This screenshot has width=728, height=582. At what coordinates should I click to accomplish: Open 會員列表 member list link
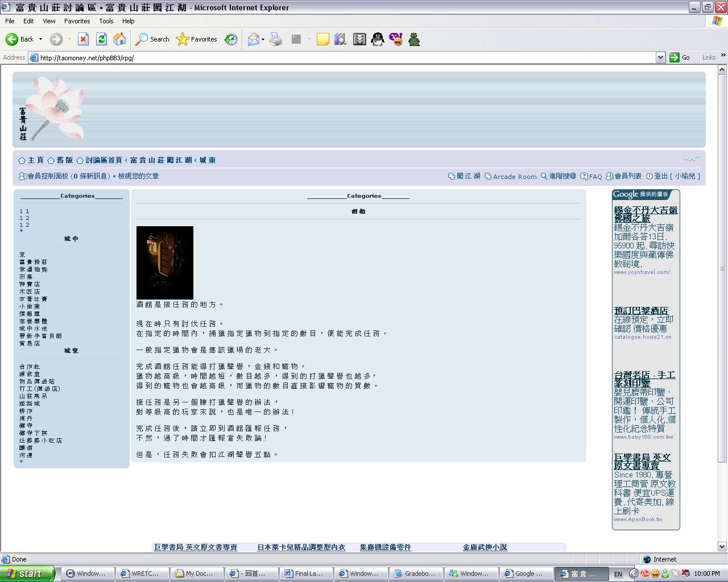pos(628,176)
